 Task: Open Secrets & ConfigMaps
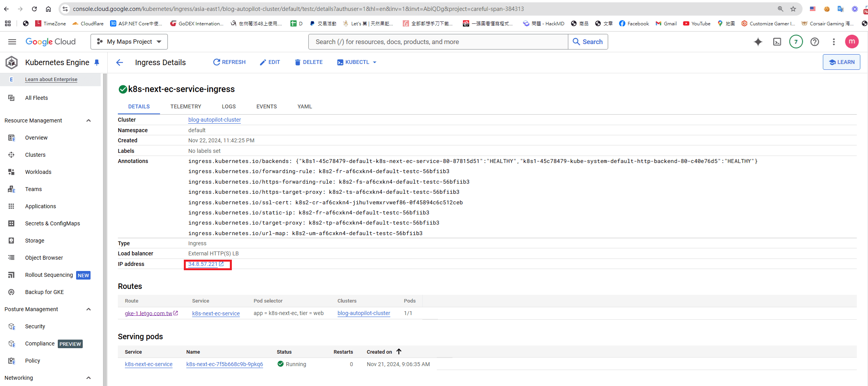(52, 223)
